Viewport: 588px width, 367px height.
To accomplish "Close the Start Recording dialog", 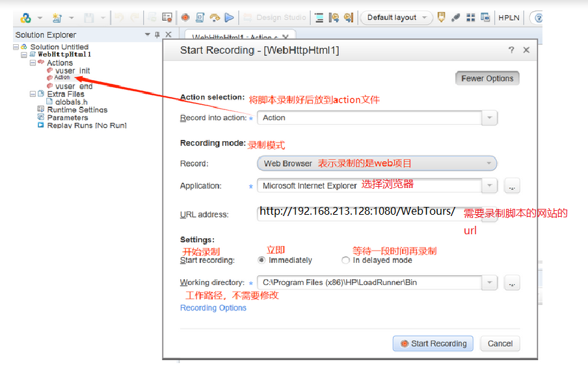I will 526,50.
